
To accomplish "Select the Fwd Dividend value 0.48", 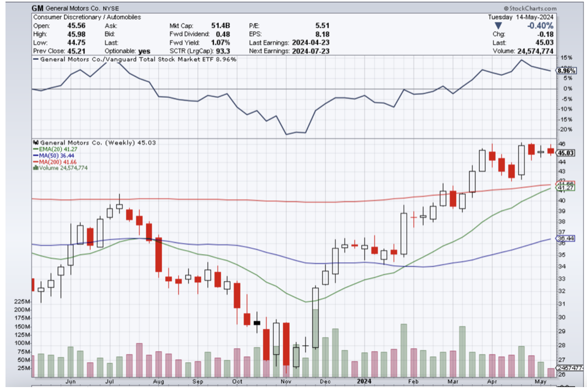I will [223, 34].
